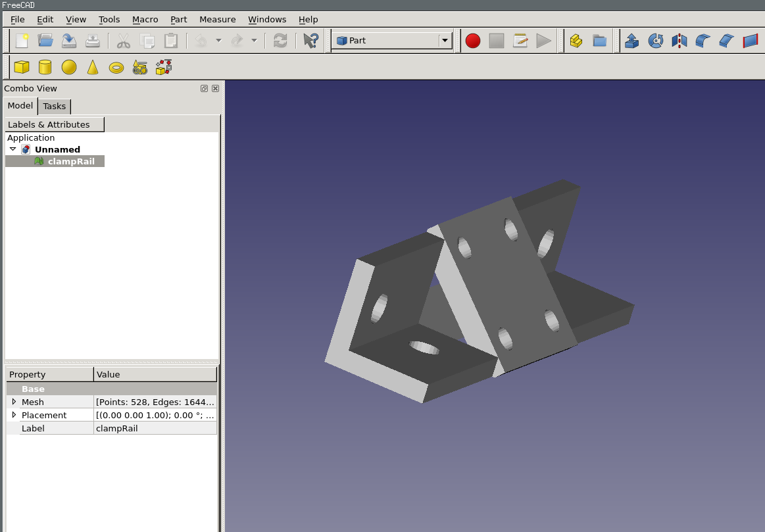The image size is (765, 532).
Task: Open the Macro menu
Action: pos(145,19)
